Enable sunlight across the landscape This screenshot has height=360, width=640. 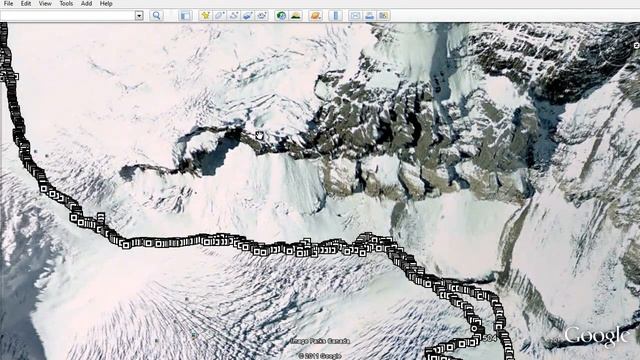pyautogui.click(x=296, y=16)
